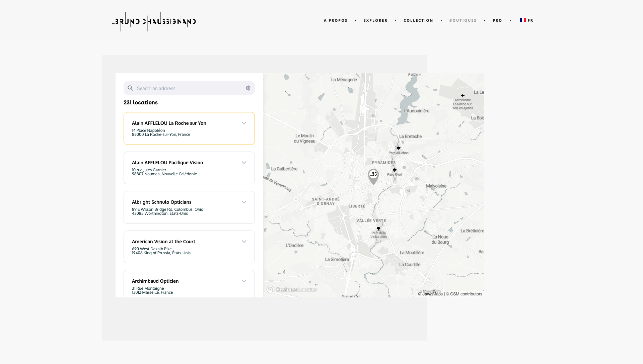Click the Malvoisine label on the map
The height and width of the screenshot is (364, 643).
click(x=436, y=186)
